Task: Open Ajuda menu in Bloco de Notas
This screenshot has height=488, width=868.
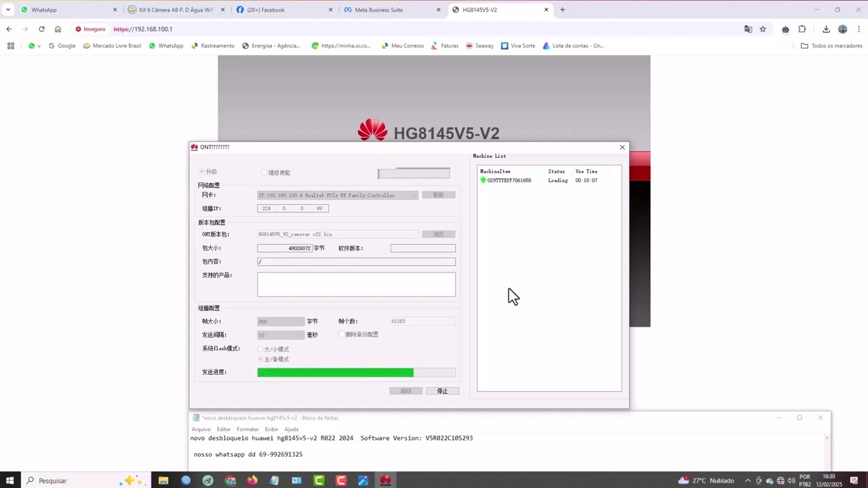Action: click(x=292, y=429)
